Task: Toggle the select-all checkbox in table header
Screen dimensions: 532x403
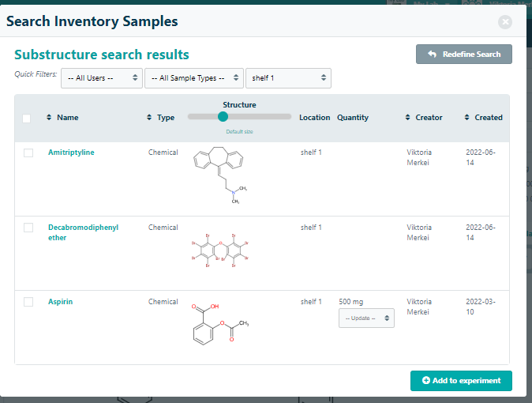Action: (x=27, y=119)
